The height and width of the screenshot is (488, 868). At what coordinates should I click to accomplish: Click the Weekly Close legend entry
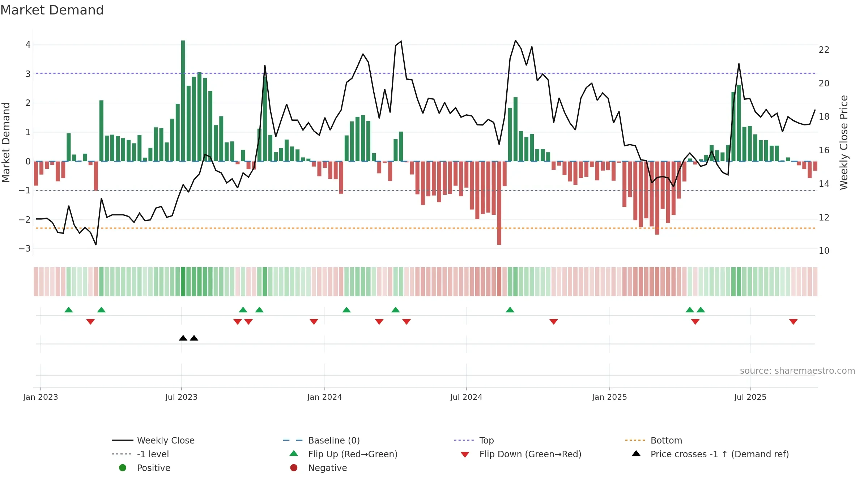coord(153,440)
